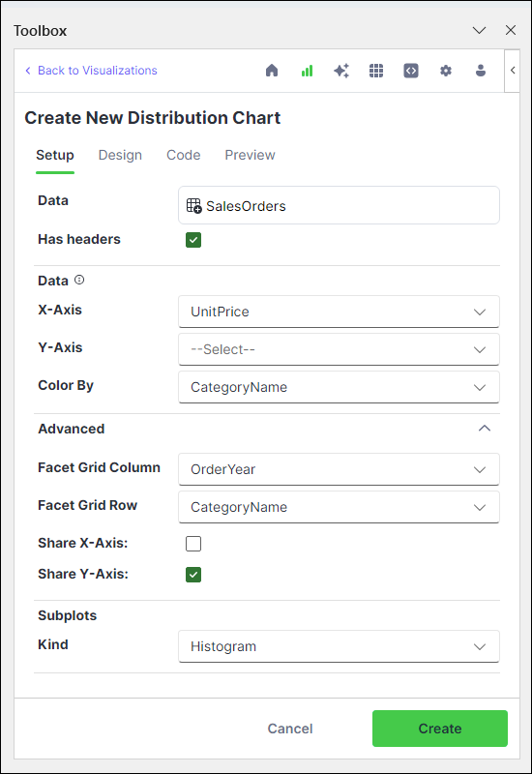
Task: Uncheck the Has headers checkbox
Action: tap(193, 240)
